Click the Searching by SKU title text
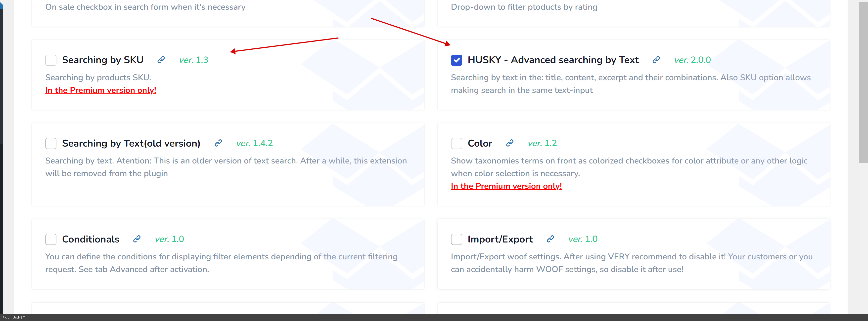Screen dimensions: 868x321 (103, 60)
